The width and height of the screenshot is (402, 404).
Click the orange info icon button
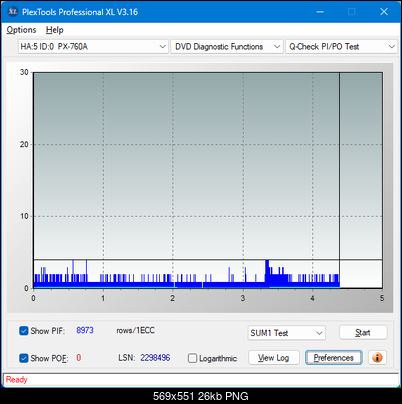tap(377, 358)
